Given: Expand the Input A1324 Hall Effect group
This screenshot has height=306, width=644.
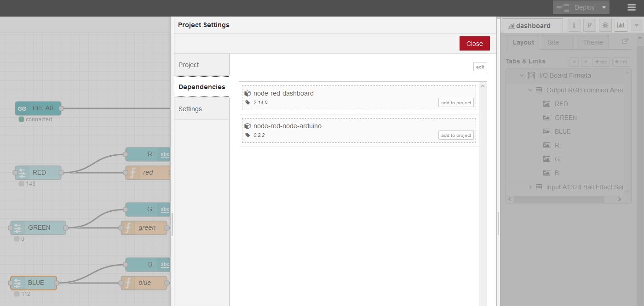Looking at the screenshot, I should pyautogui.click(x=530, y=187).
